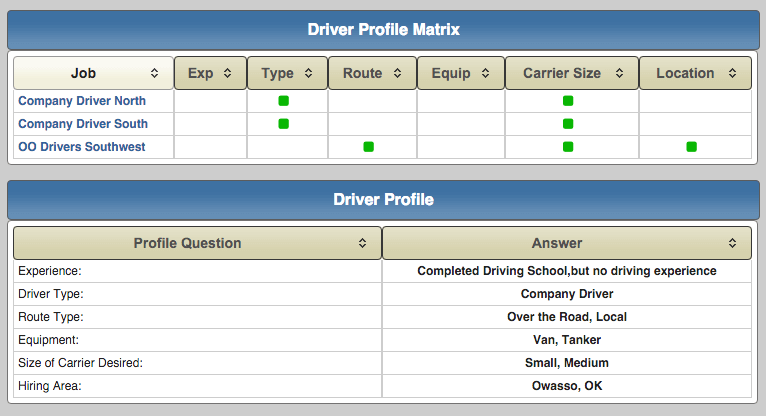Image resolution: width=766 pixels, height=416 pixels.
Task: Click sort arrows icon in Location column
Action: coord(732,73)
